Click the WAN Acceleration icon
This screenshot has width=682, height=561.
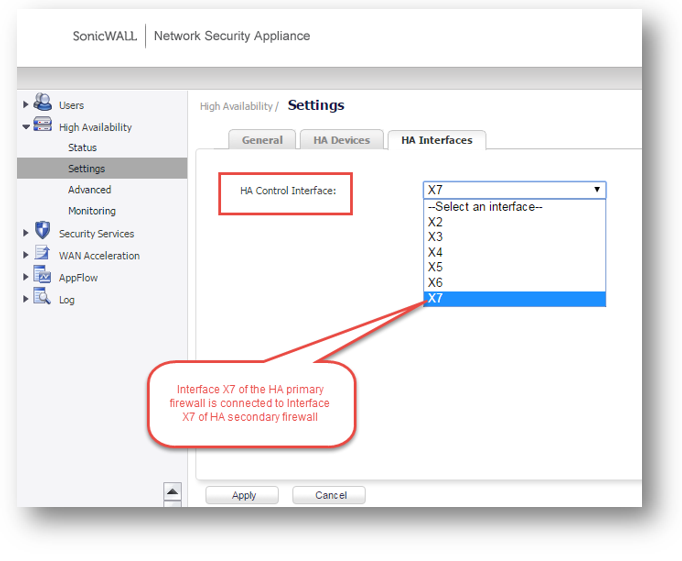click(43, 254)
